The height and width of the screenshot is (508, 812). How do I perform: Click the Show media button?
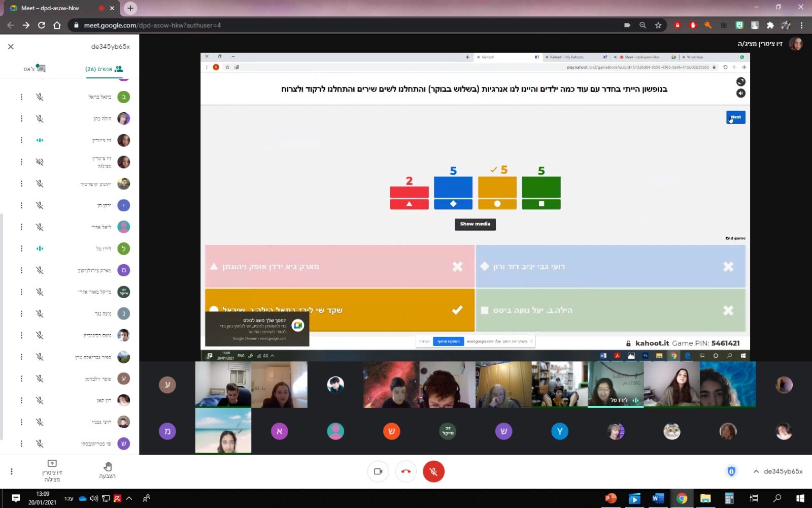coord(475,224)
